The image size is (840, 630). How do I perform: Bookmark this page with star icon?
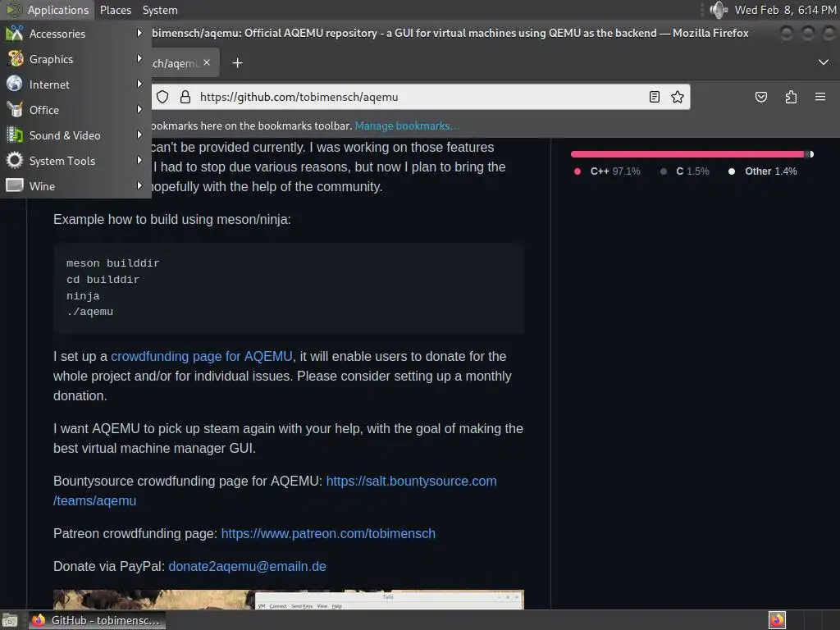pyautogui.click(x=677, y=97)
